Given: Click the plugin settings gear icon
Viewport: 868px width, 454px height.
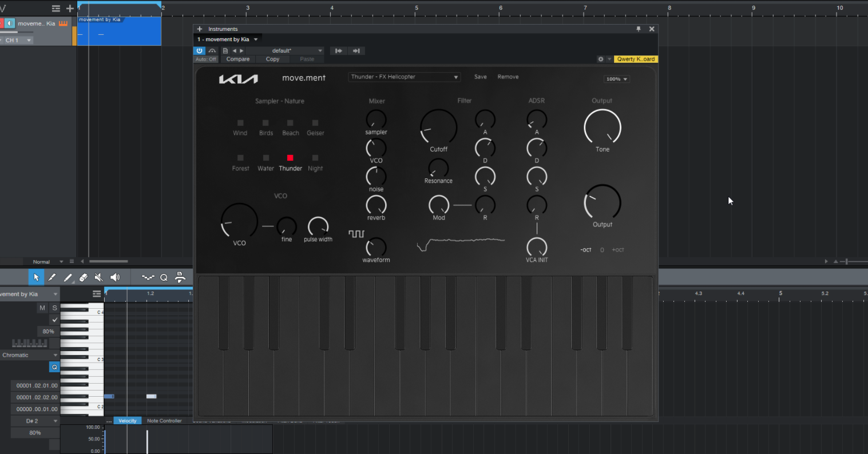Looking at the screenshot, I should (x=601, y=59).
